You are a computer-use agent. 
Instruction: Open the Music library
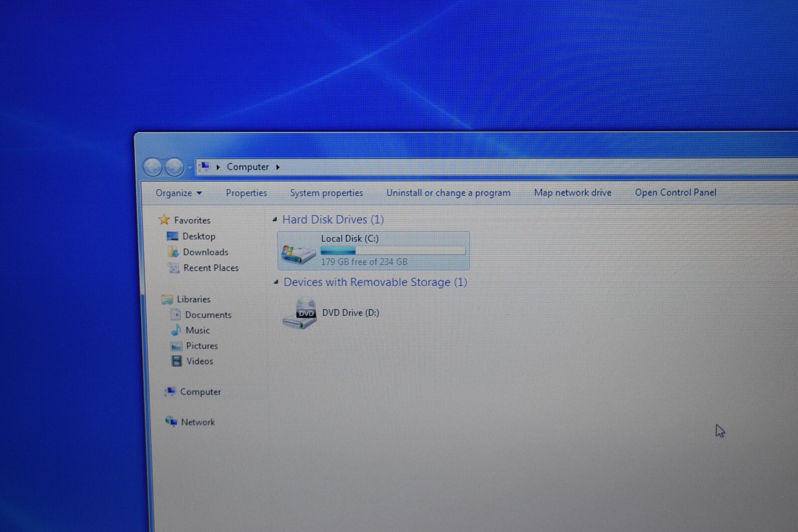198,330
